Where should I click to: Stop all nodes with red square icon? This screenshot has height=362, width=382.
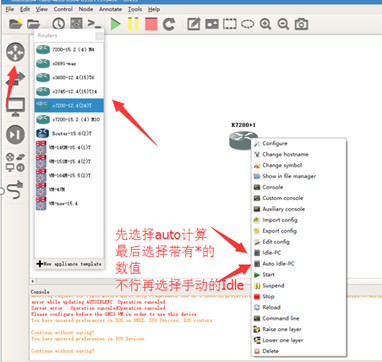(x=151, y=24)
